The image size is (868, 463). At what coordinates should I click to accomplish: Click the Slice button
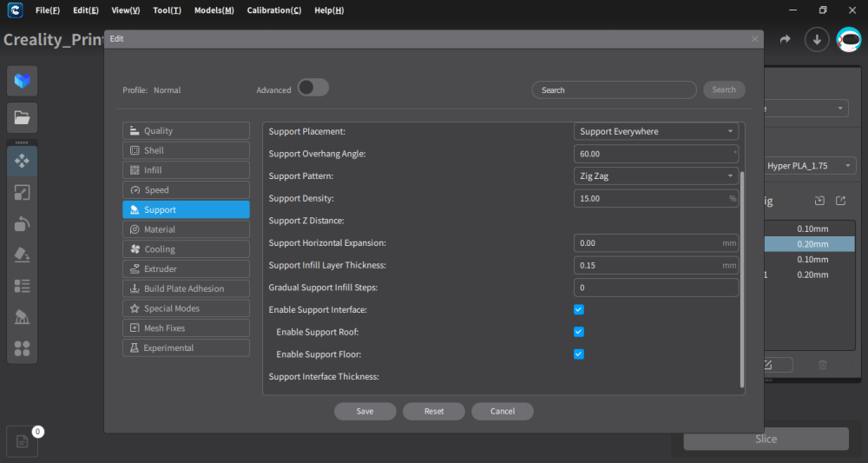tap(766, 439)
